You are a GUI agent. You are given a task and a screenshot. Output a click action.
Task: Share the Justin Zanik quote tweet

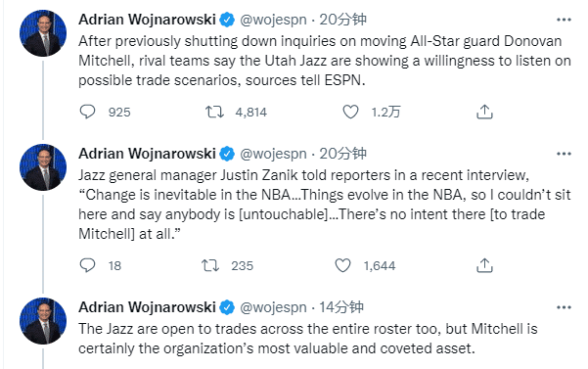(x=484, y=265)
